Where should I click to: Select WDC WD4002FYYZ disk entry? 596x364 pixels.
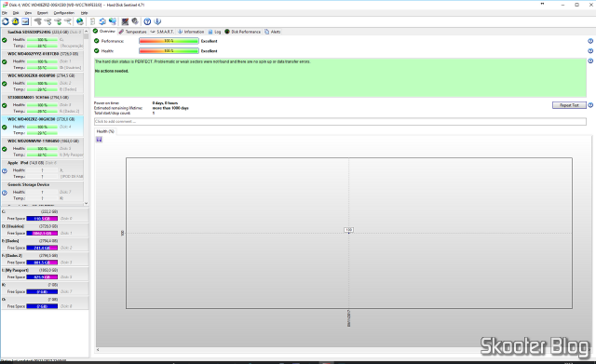42,61
